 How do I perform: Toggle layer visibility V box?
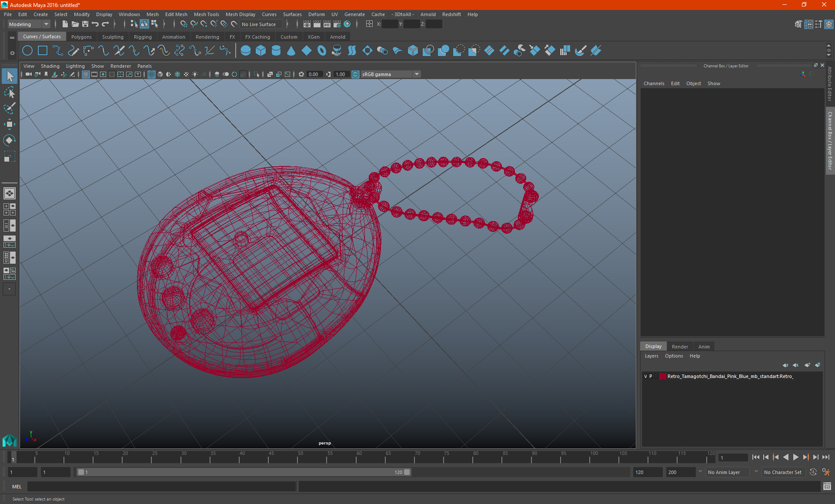[x=645, y=376]
